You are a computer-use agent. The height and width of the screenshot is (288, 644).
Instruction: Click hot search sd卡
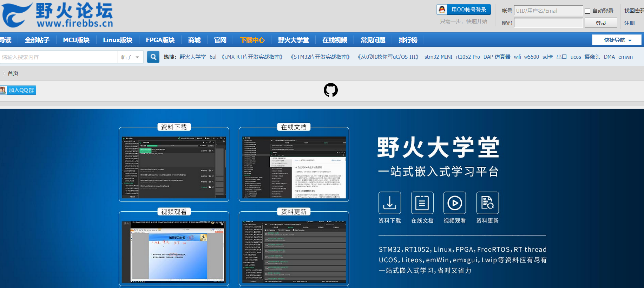click(547, 57)
